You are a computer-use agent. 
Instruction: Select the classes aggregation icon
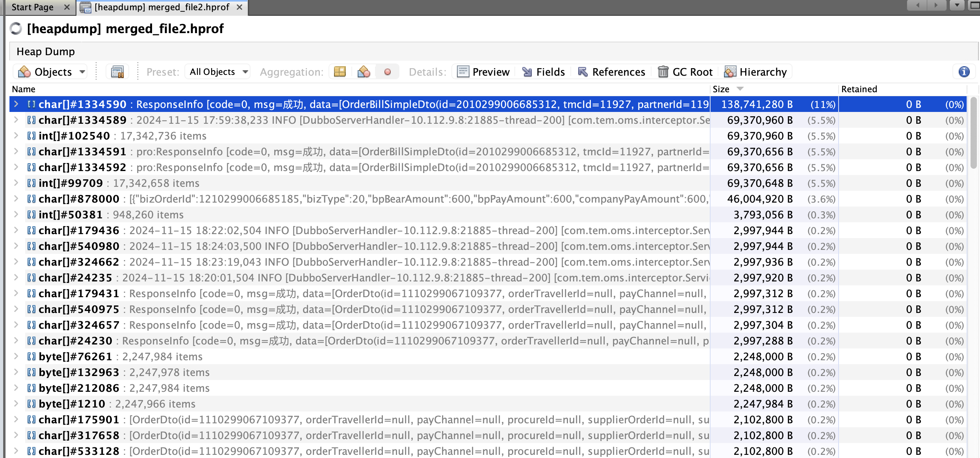point(364,72)
